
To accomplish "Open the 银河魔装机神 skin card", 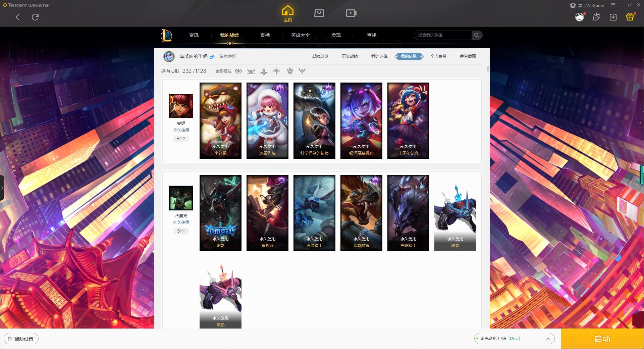I will tap(361, 121).
